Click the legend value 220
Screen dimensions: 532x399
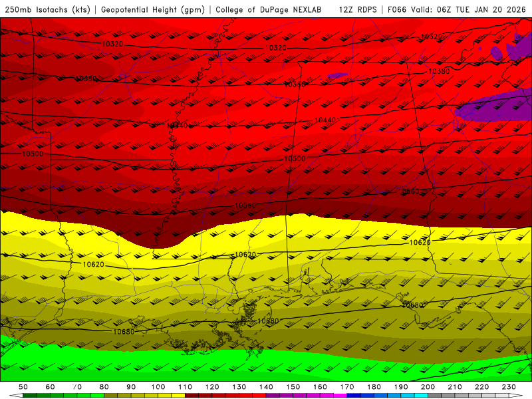click(481, 387)
